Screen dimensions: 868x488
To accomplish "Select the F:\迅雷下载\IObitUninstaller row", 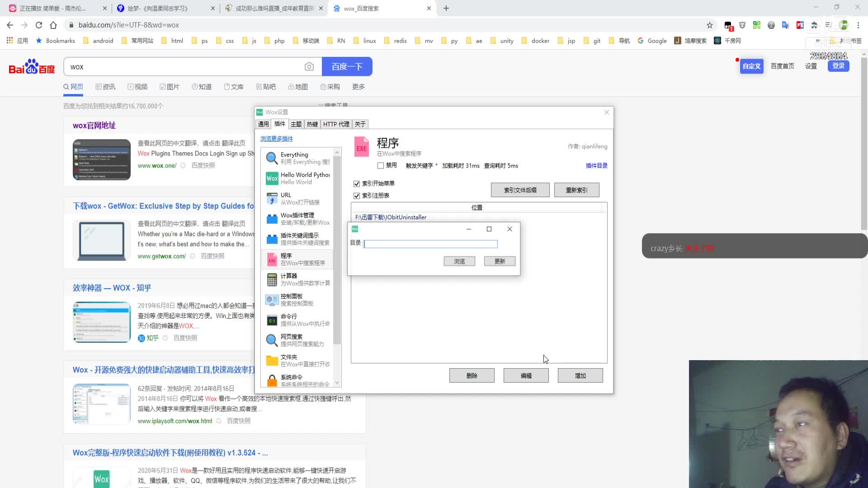I will pyautogui.click(x=477, y=217).
